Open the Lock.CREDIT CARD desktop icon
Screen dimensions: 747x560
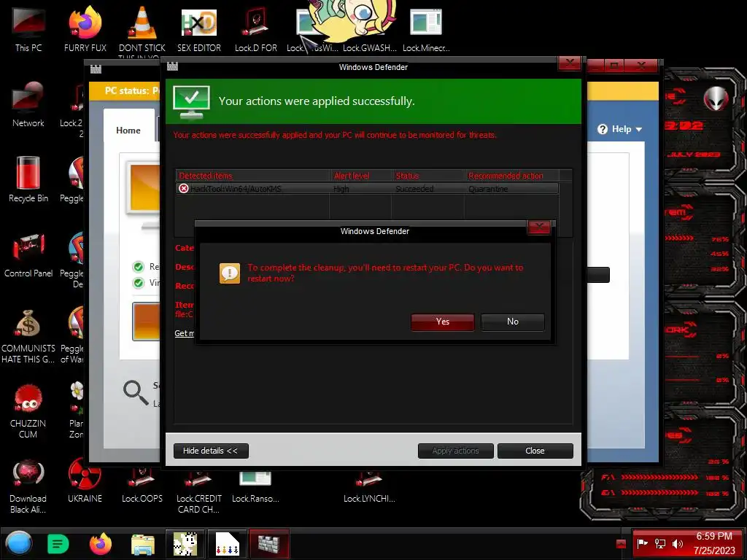199,491
